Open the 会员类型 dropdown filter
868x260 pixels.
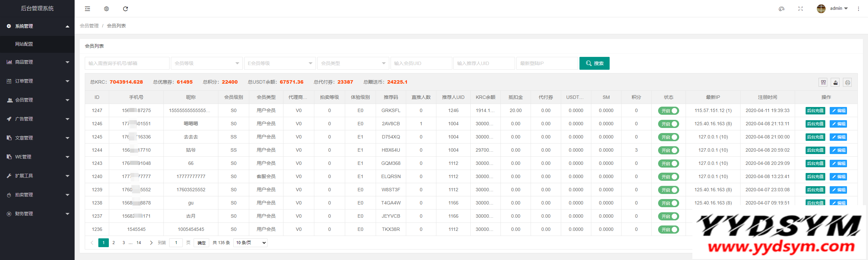353,63
